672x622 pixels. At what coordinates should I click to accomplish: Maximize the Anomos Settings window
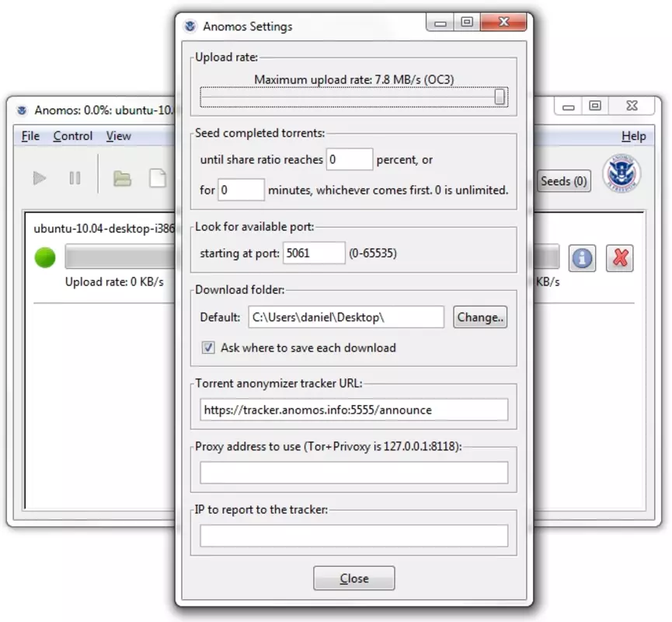(x=467, y=23)
